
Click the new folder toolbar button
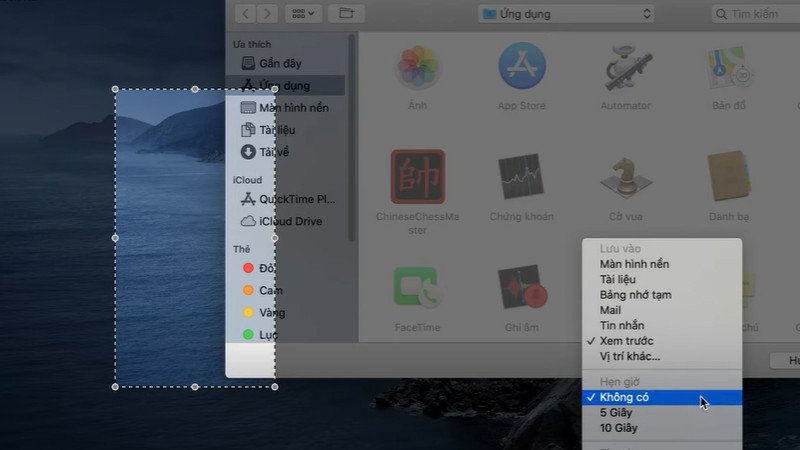(346, 14)
